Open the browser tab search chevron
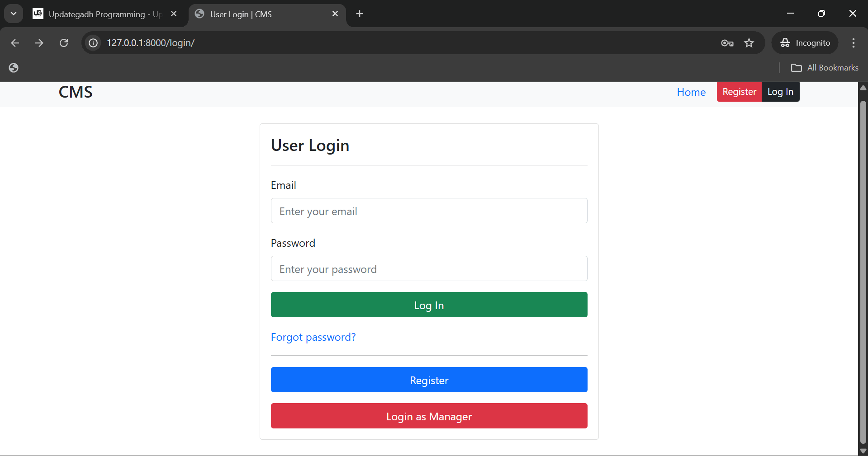868x456 pixels. click(13, 13)
